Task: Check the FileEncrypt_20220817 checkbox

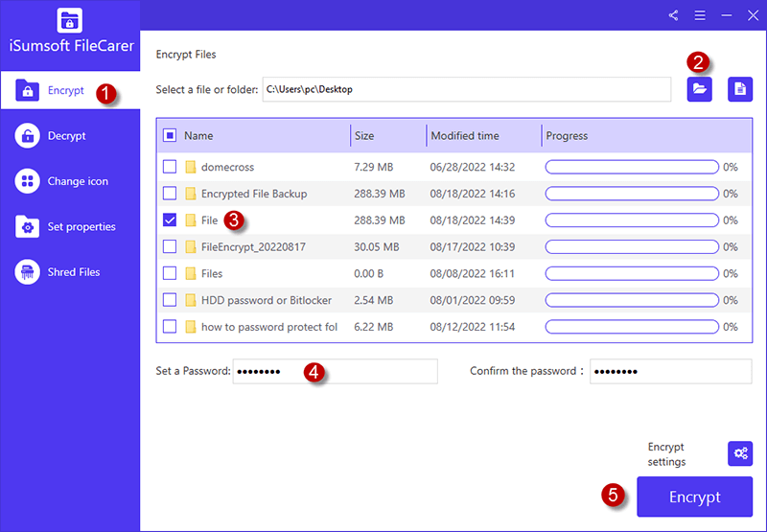Action: pos(170,246)
